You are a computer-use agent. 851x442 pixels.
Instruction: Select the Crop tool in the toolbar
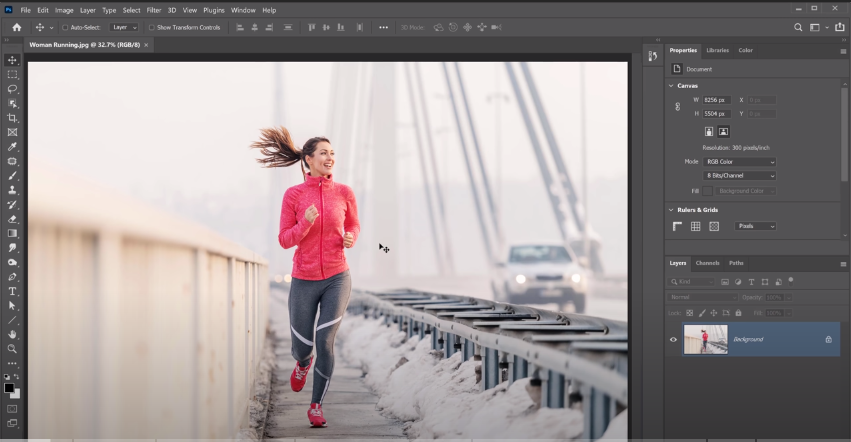12,118
